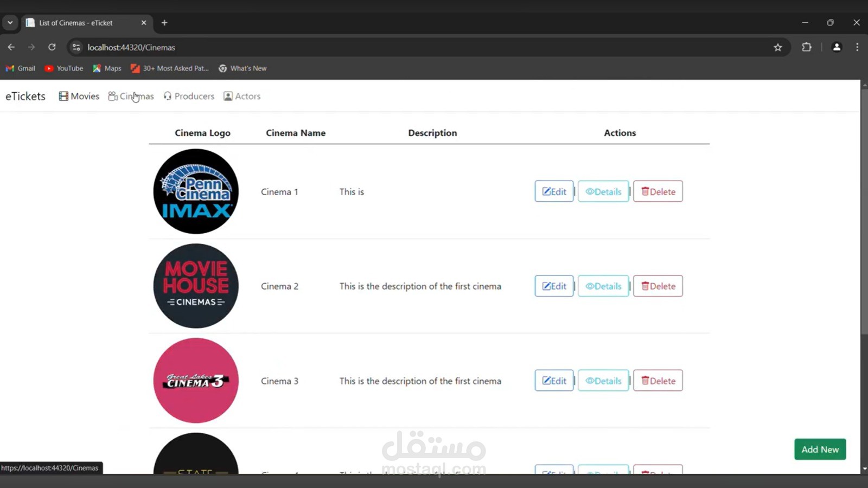868x488 pixels.
Task: Reload the page
Action: click(52, 47)
